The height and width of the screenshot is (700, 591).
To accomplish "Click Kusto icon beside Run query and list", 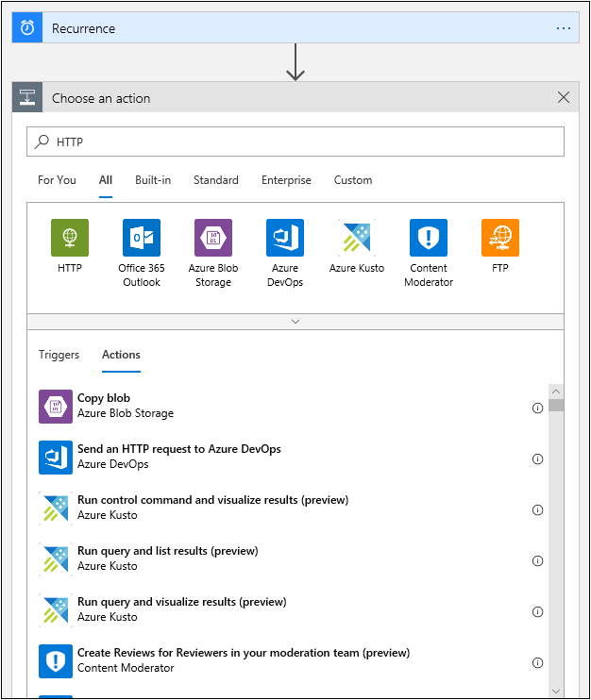I will [56, 558].
